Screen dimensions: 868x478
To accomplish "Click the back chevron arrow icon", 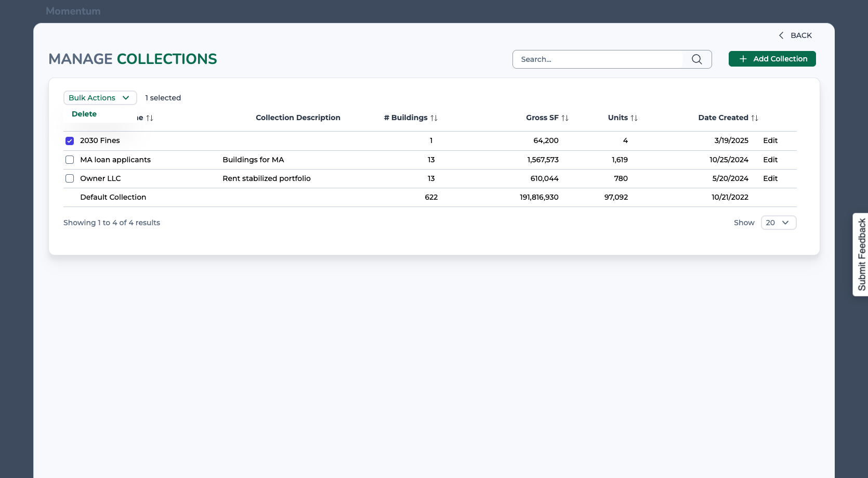I will click(x=781, y=35).
